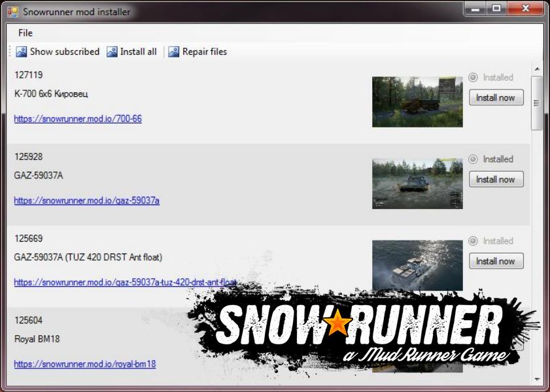The height and width of the screenshot is (392, 550).
Task: Click the GAZ-59037A mod thumbnail
Action: pos(417,184)
